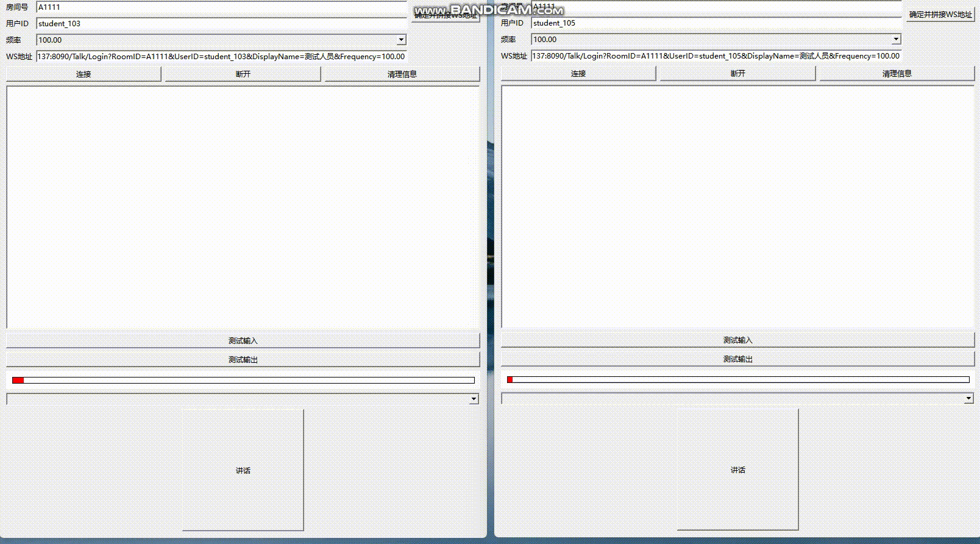Open the 频率 100.00 dropdown in left window
The image size is (980, 544).
[x=401, y=40]
